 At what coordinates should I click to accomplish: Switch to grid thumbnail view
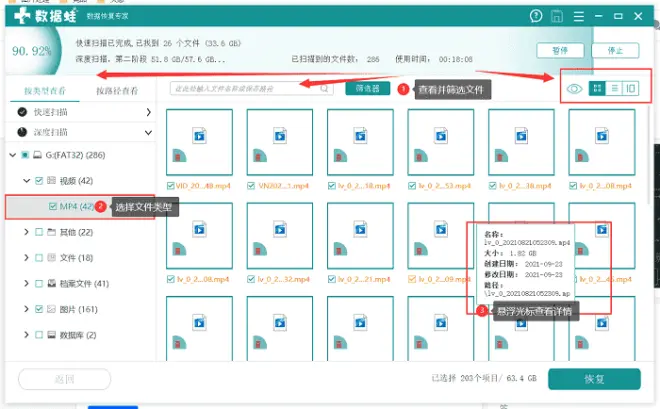pyautogui.click(x=597, y=89)
